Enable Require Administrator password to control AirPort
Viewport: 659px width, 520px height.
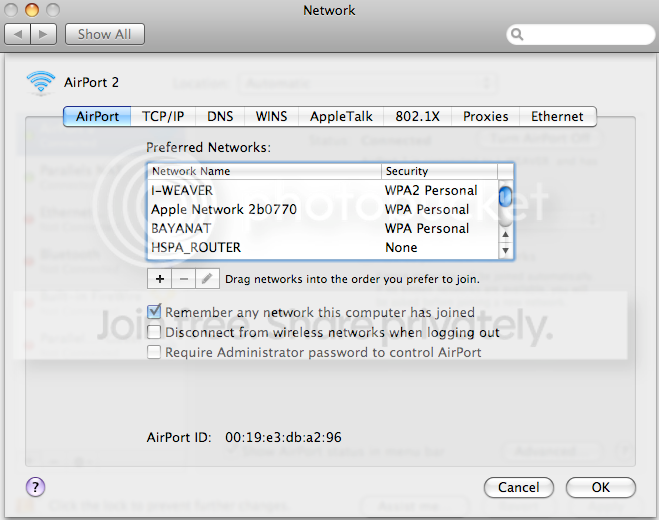[x=154, y=352]
